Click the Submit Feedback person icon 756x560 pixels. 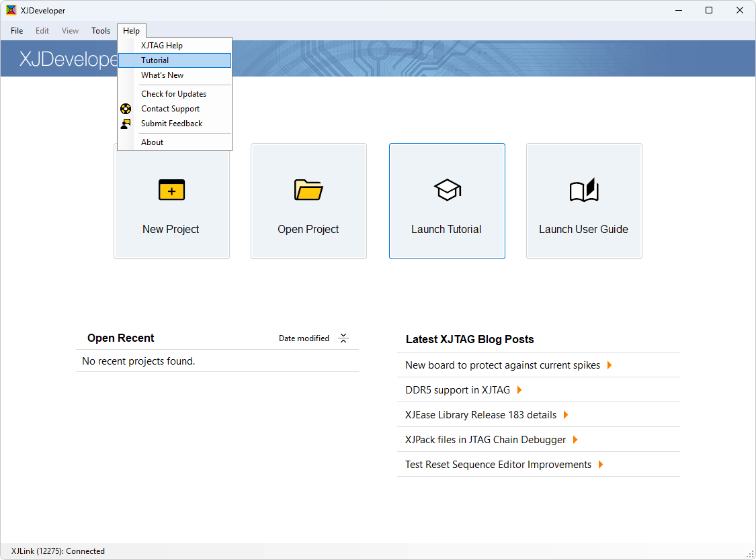click(126, 124)
